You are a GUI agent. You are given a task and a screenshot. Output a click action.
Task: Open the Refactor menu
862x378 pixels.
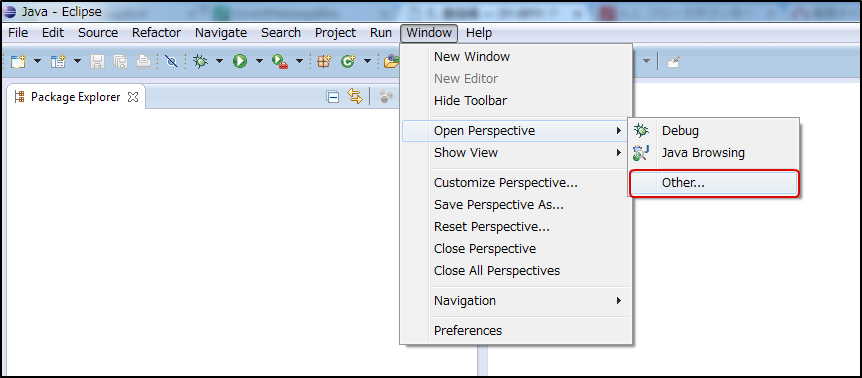point(156,33)
